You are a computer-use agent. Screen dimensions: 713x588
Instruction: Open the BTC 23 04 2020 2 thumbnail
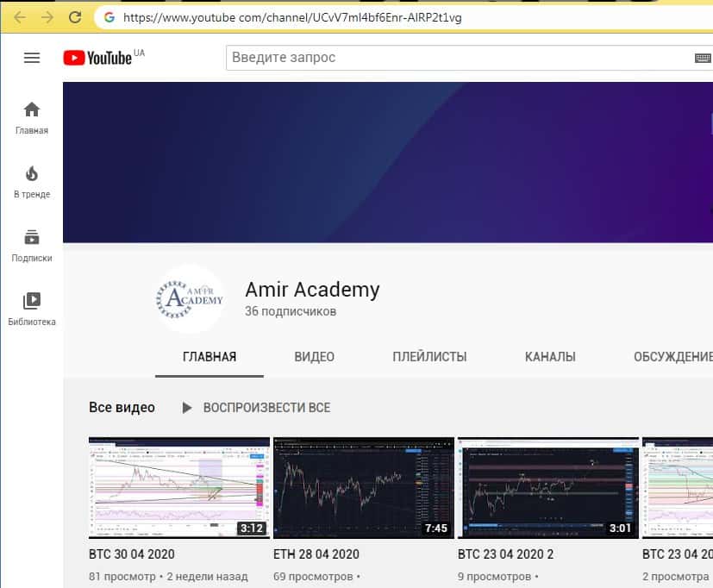coord(548,487)
